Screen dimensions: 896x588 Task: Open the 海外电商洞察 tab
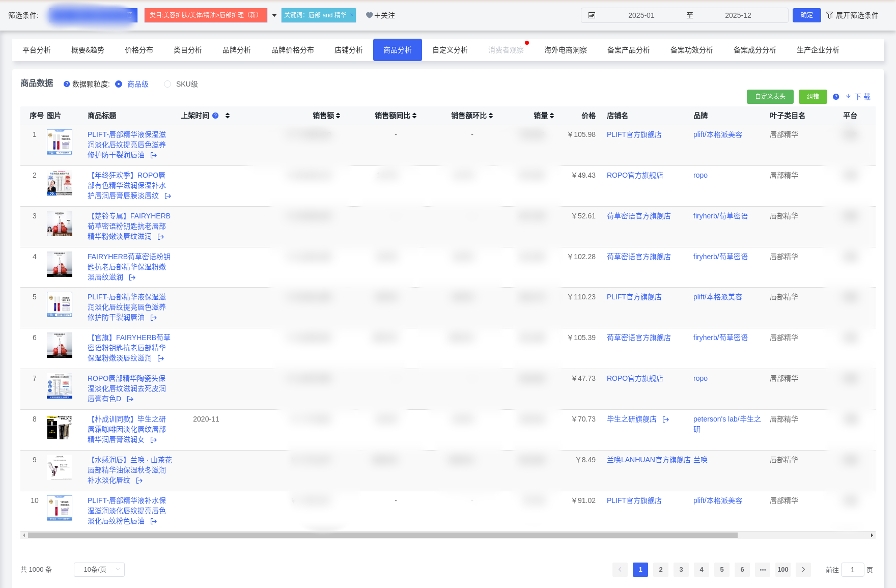point(565,50)
